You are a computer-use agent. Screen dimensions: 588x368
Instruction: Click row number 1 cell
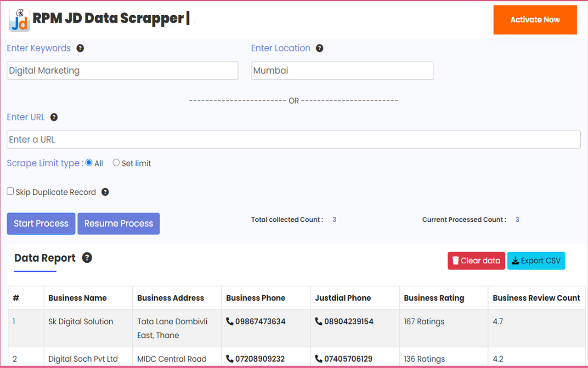point(26,328)
